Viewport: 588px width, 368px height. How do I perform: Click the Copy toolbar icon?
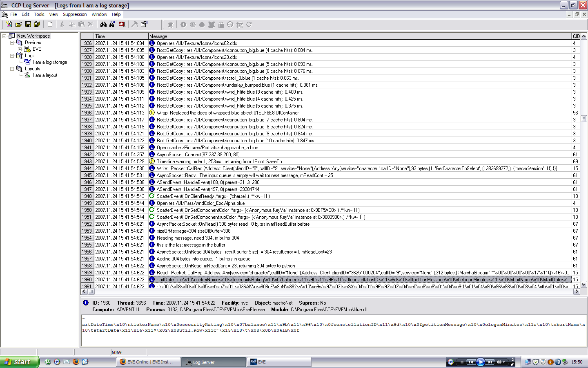pos(72,25)
